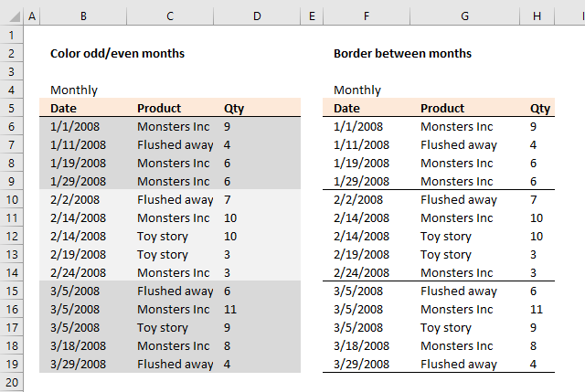Select the left table's Date header cell
Screen dimensions: 585x392
click(x=83, y=108)
